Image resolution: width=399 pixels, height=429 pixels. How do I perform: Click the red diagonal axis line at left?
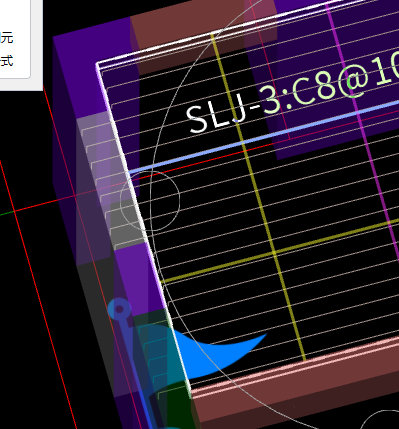37,293
